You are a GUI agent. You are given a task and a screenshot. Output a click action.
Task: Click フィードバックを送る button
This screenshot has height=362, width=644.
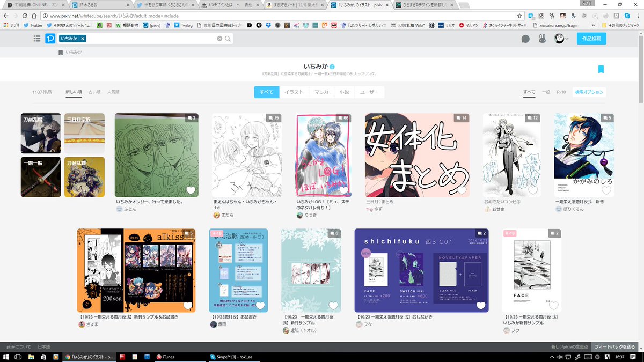(x=615, y=347)
